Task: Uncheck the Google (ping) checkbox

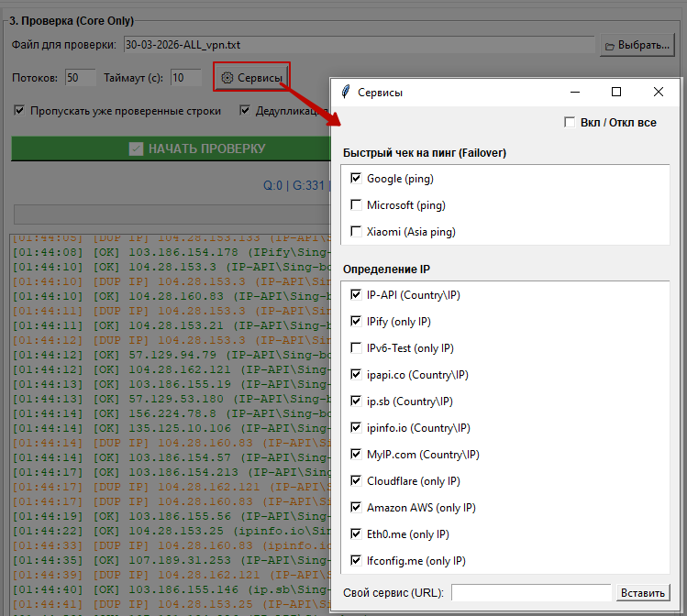Action: coord(356,179)
